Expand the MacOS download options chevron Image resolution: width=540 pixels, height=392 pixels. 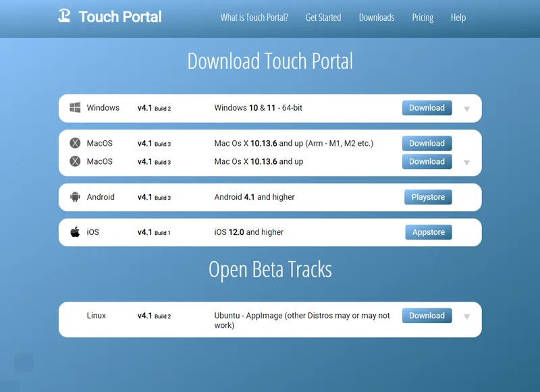pos(467,161)
